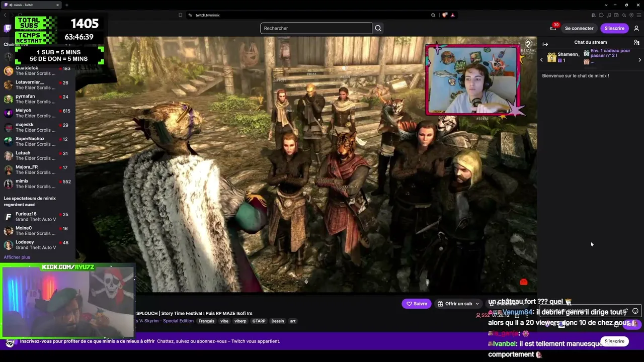Click S'inscrire in the purple bottom banner

(x=614, y=341)
